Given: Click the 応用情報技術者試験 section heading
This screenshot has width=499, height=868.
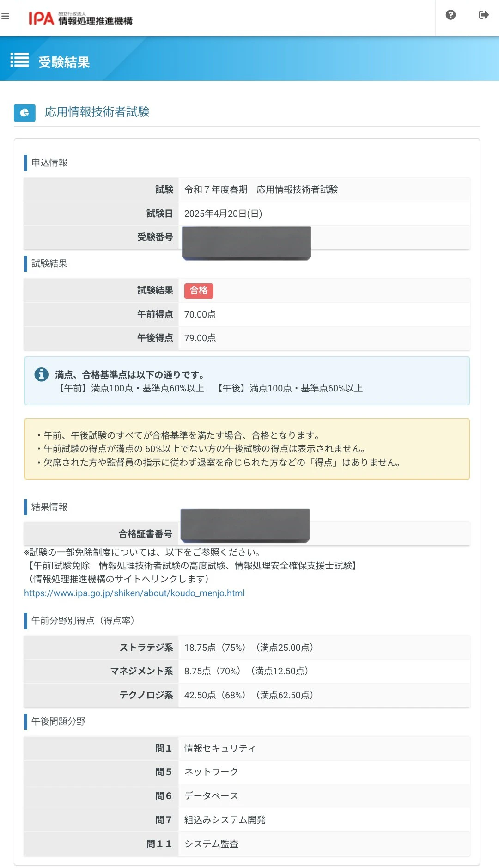Looking at the screenshot, I should pyautogui.click(x=97, y=112).
